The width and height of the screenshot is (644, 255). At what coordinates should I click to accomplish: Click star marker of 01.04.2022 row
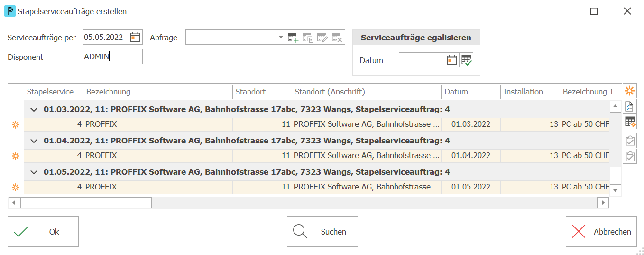click(x=16, y=156)
